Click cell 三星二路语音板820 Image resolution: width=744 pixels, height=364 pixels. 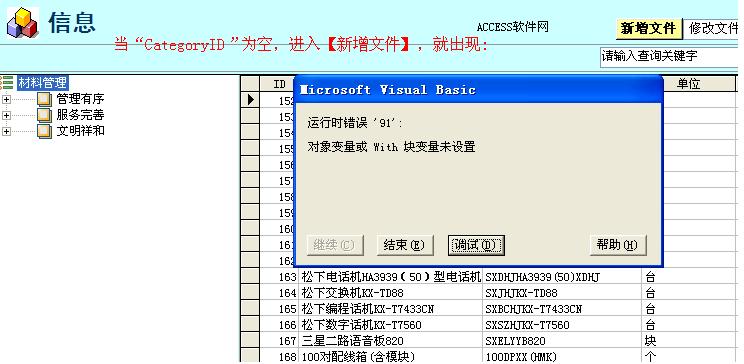pyautogui.click(x=391, y=341)
